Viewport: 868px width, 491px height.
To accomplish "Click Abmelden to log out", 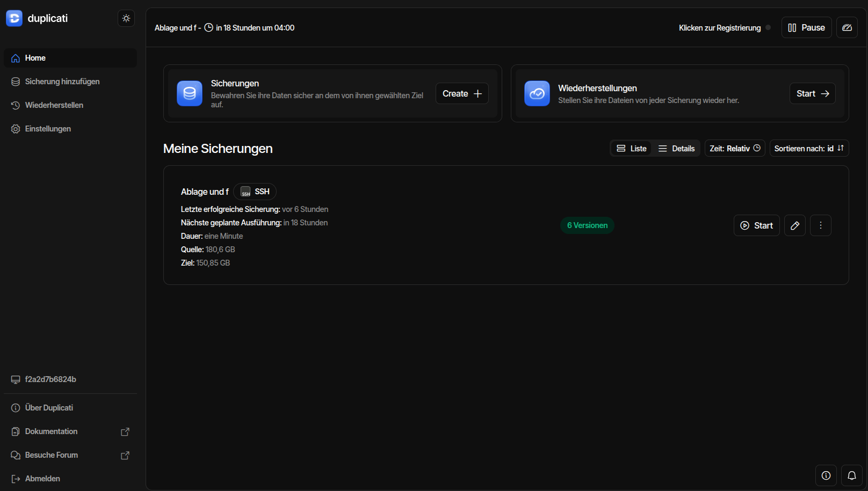I will pyautogui.click(x=70, y=479).
